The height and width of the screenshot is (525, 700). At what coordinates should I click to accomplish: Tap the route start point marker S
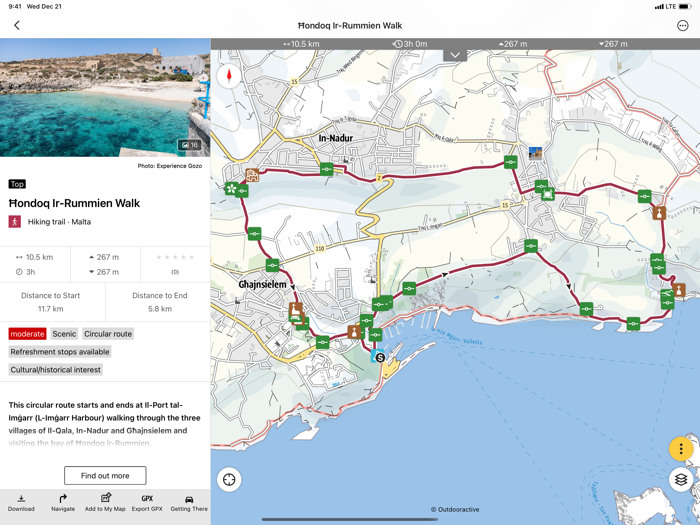380,358
